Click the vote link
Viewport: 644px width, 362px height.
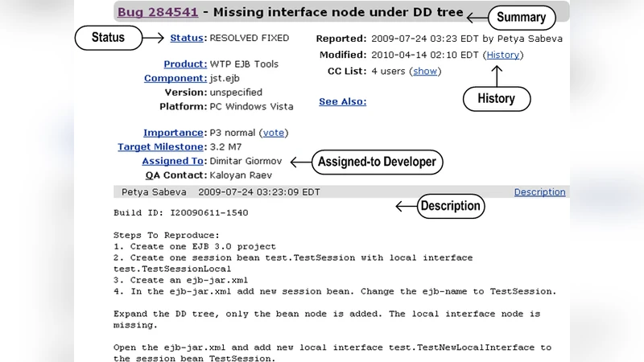click(x=275, y=133)
